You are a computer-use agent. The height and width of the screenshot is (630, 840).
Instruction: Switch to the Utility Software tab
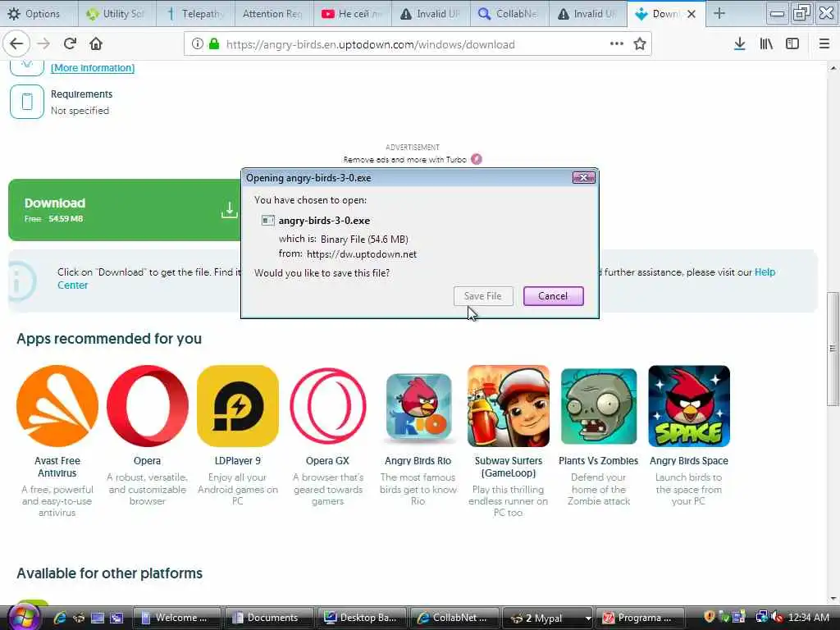[116, 14]
